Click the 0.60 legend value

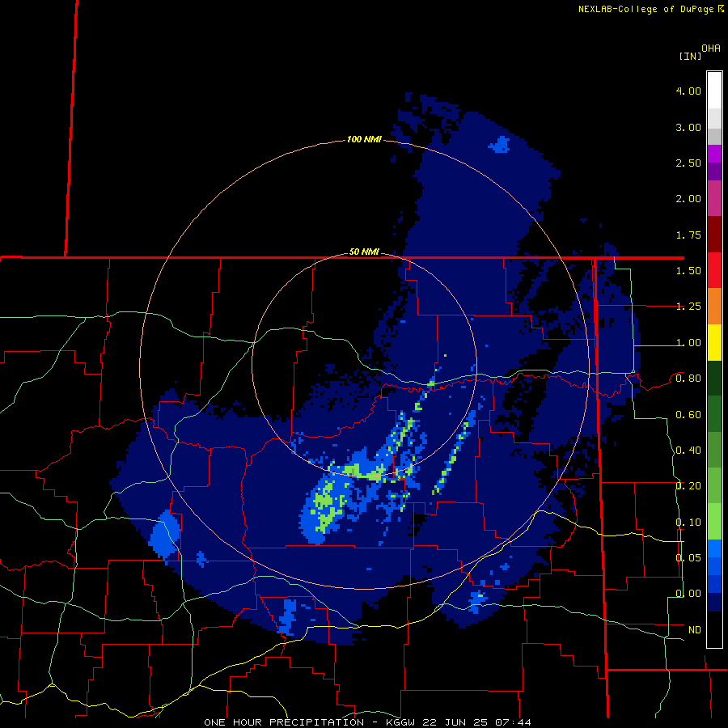[688, 415]
